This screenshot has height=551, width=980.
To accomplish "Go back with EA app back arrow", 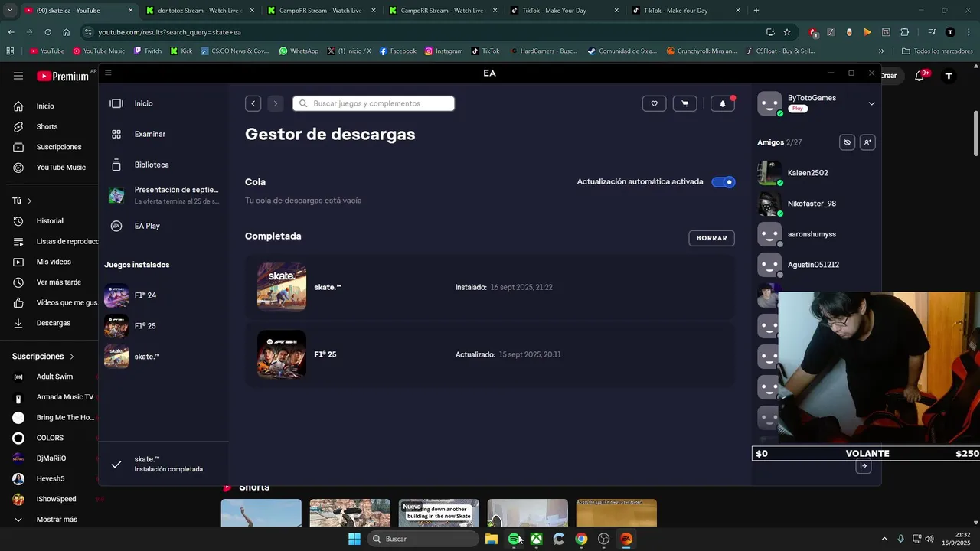I will pyautogui.click(x=253, y=103).
